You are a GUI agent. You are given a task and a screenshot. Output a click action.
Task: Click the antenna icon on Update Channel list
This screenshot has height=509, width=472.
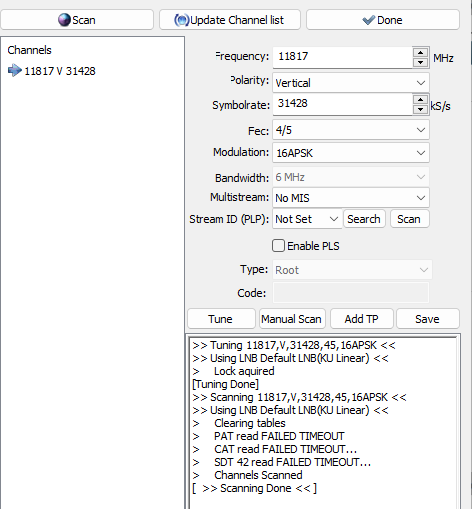tap(182, 20)
